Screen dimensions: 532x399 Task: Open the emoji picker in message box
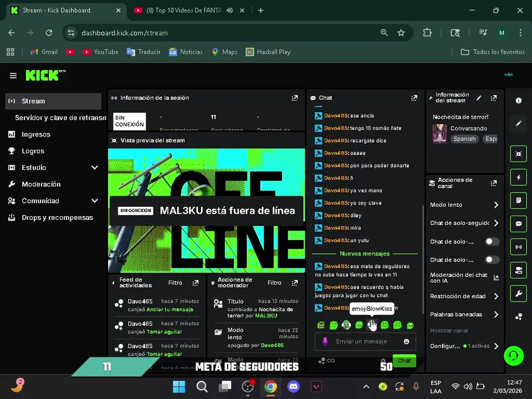point(406,341)
